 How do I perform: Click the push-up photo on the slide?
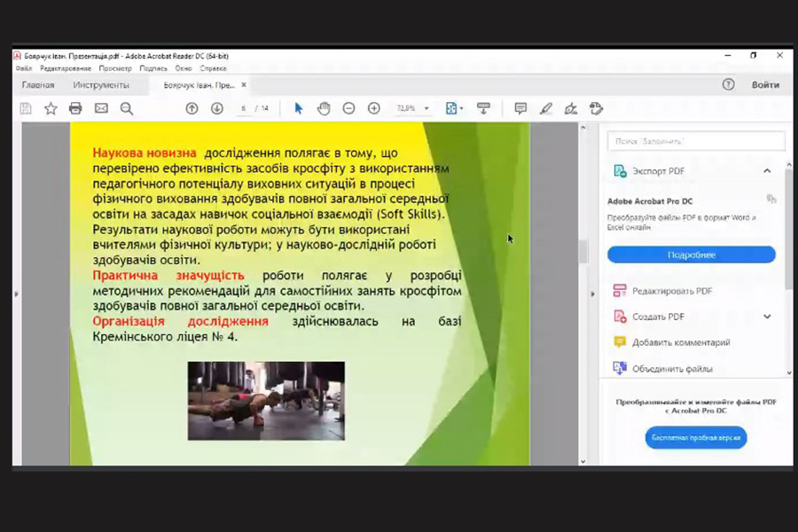tap(266, 401)
